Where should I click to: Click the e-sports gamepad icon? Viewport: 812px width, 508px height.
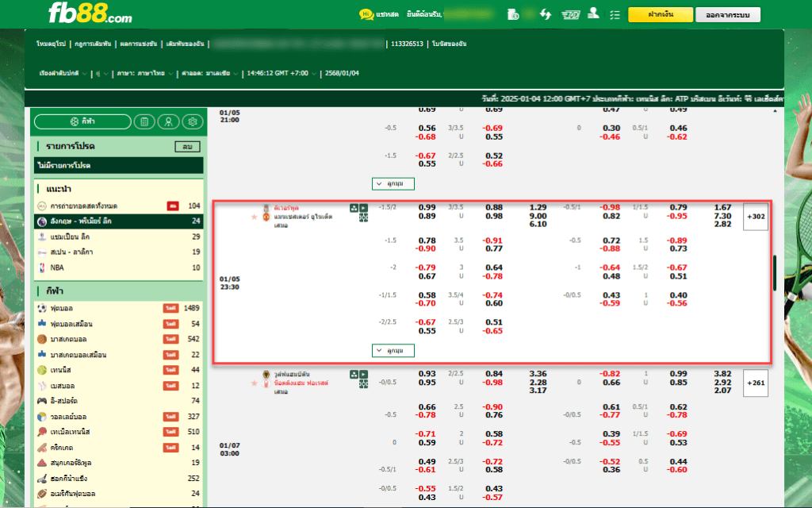pyautogui.click(x=42, y=401)
